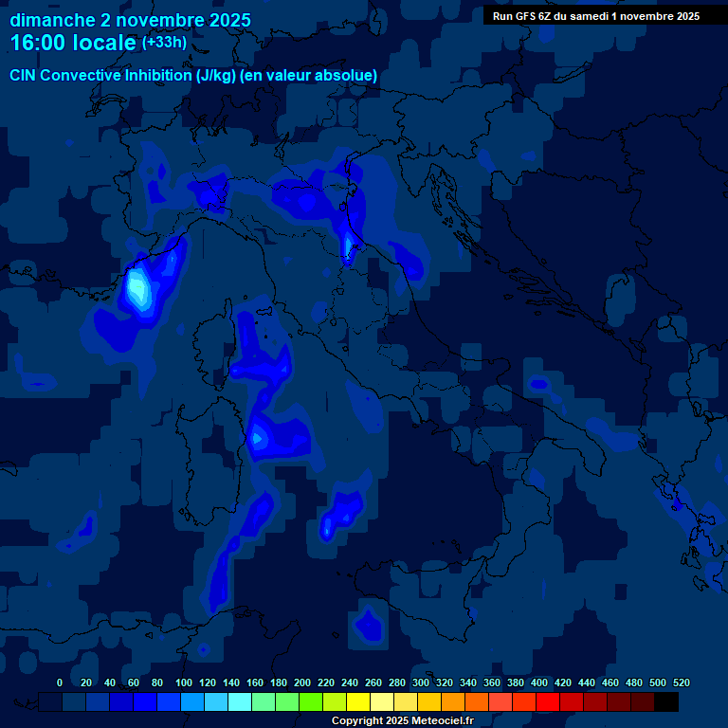Screen dimensions: 728x728
Task: Click the small blue patch over the southern Balkans
Action: pyautogui.click(x=538, y=384)
